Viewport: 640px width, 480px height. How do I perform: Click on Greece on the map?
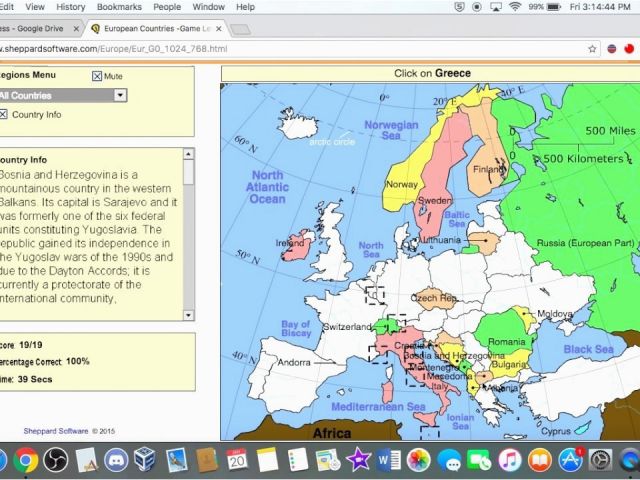click(488, 401)
